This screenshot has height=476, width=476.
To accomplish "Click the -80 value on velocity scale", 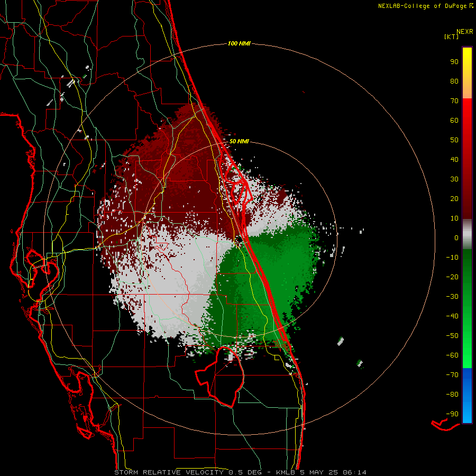I will [x=452, y=395].
